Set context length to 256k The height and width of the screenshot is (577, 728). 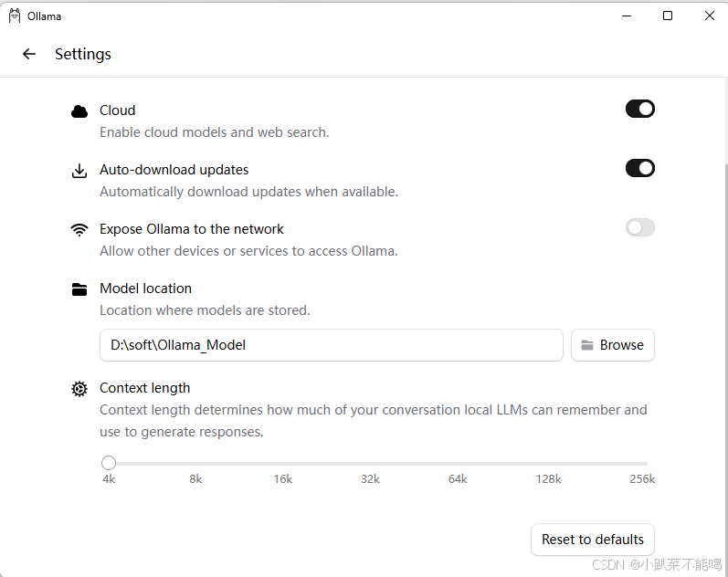click(x=642, y=463)
